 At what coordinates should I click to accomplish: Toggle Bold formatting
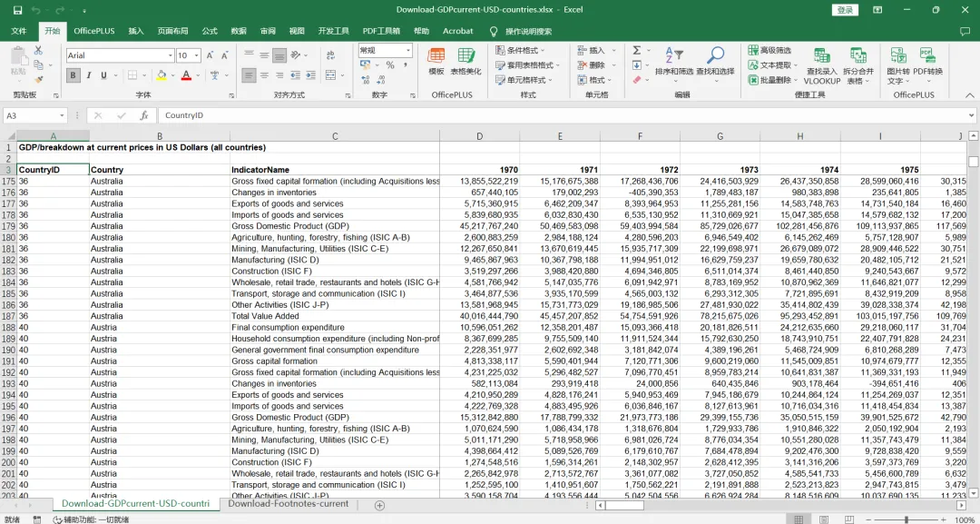73,75
